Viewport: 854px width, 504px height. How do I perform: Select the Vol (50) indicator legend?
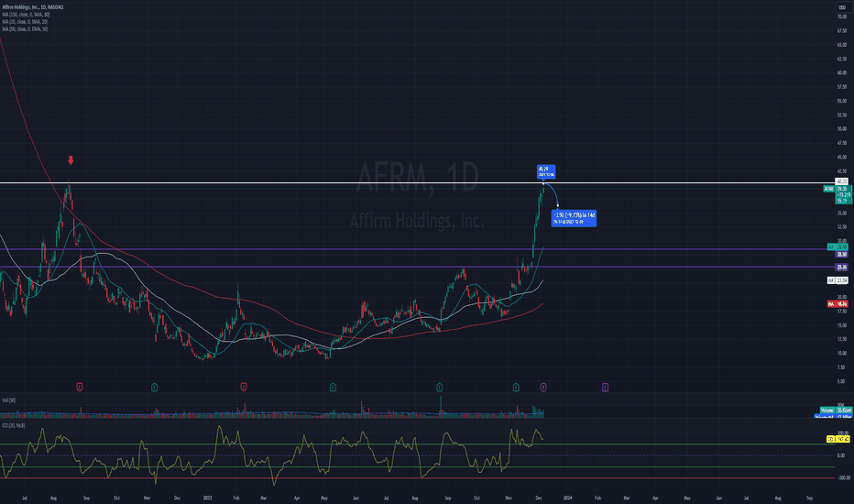(9, 400)
